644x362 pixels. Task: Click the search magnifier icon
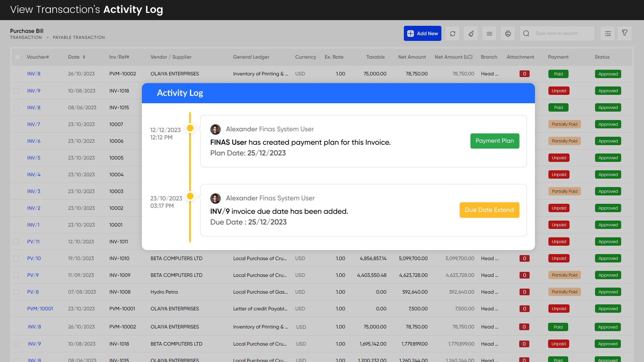coord(526,34)
